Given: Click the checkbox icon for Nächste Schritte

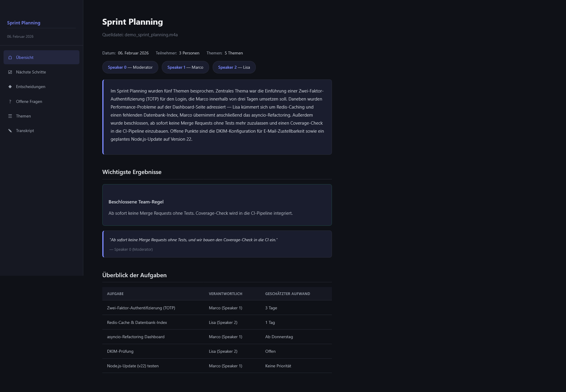Looking at the screenshot, I should 10,72.
